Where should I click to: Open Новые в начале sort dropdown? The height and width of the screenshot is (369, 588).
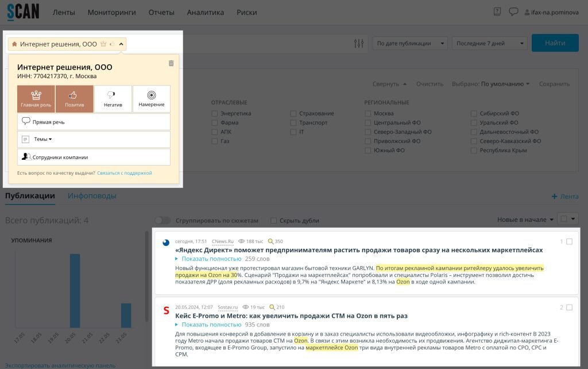(525, 220)
